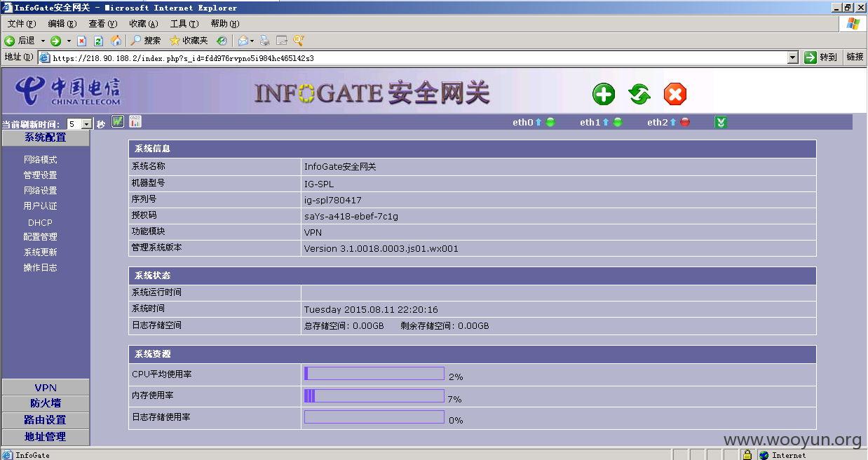This screenshot has width=868, height=460.
Task: Open the Mail button dropdown arrow
Action: point(252,41)
